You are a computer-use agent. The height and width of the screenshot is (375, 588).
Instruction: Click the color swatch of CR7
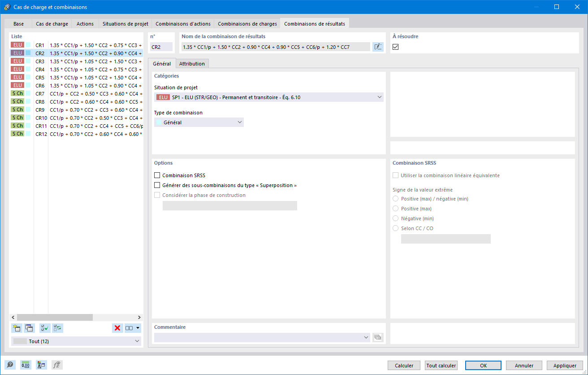coord(28,93)
